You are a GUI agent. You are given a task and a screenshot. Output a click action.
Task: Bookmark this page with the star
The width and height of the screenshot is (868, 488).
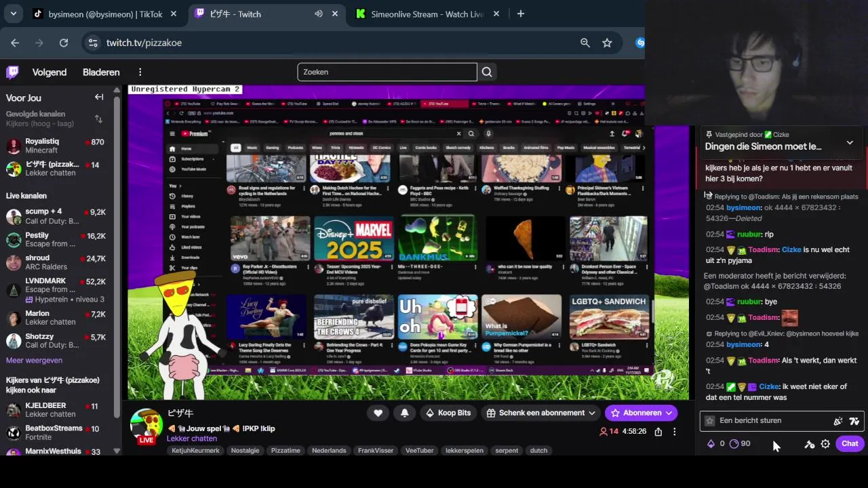click(607, 43)
